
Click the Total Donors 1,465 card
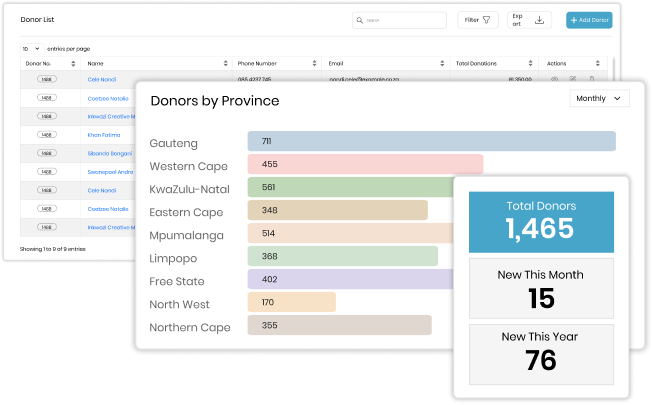[x=540, y=219]
